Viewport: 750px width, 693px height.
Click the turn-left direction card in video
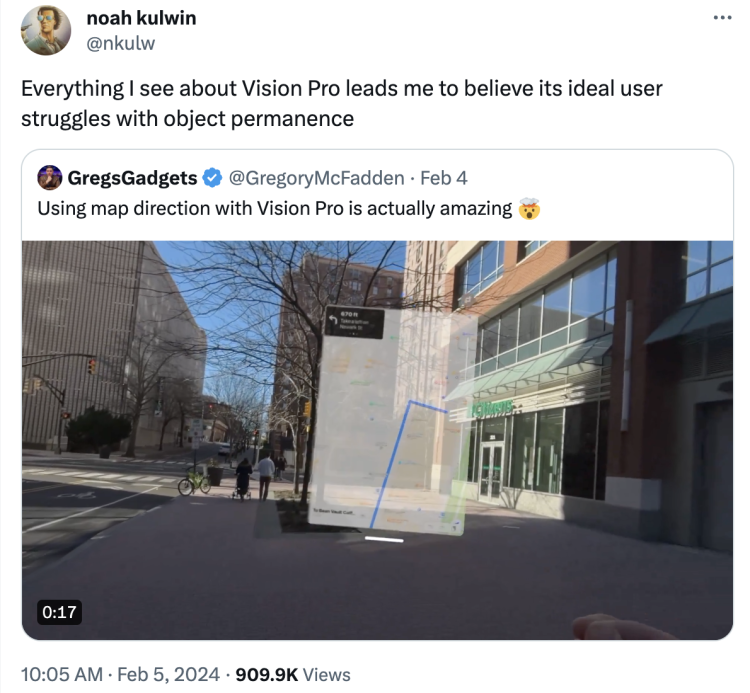coord(355,323)
